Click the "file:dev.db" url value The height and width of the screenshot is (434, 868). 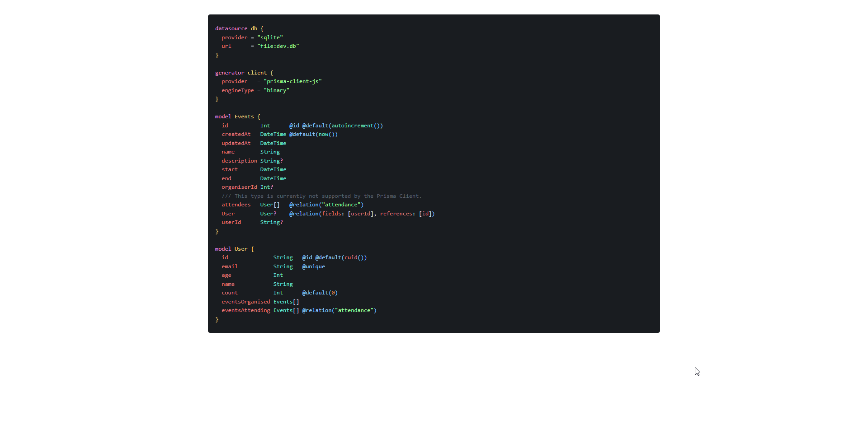[x=278, y=46]
